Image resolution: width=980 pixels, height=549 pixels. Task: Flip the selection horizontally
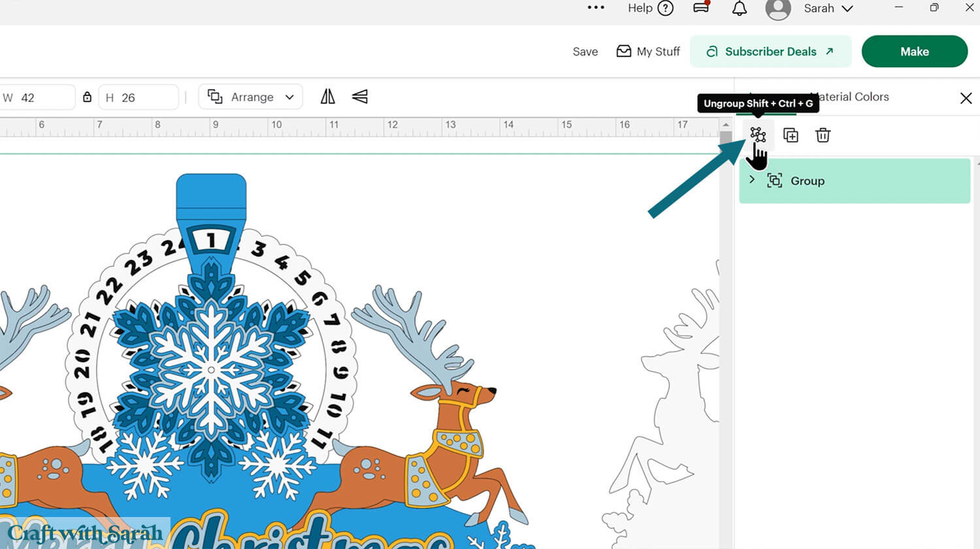[x=327, y=97]
